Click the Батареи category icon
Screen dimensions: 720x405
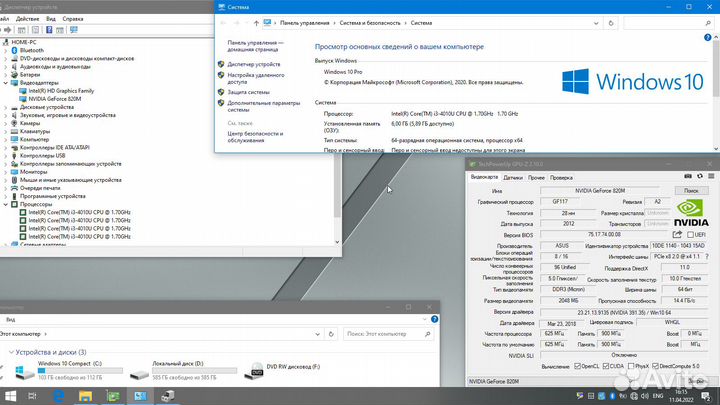coord(14,74)
